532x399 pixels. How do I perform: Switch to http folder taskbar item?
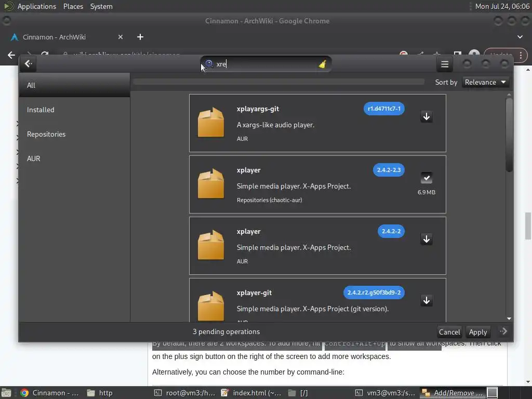pyautogui.click(x=99, y=393)
